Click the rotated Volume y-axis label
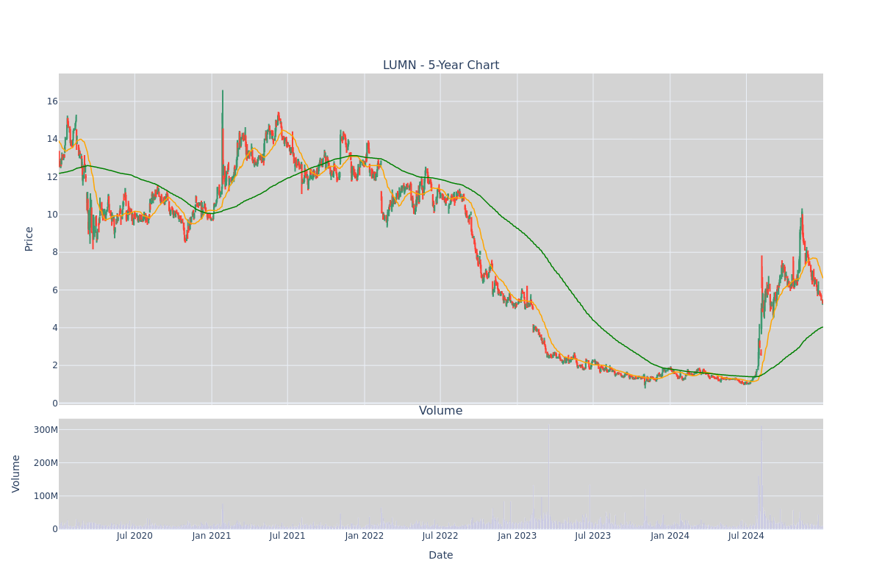The image size is (882, 588). coord(16,473)
